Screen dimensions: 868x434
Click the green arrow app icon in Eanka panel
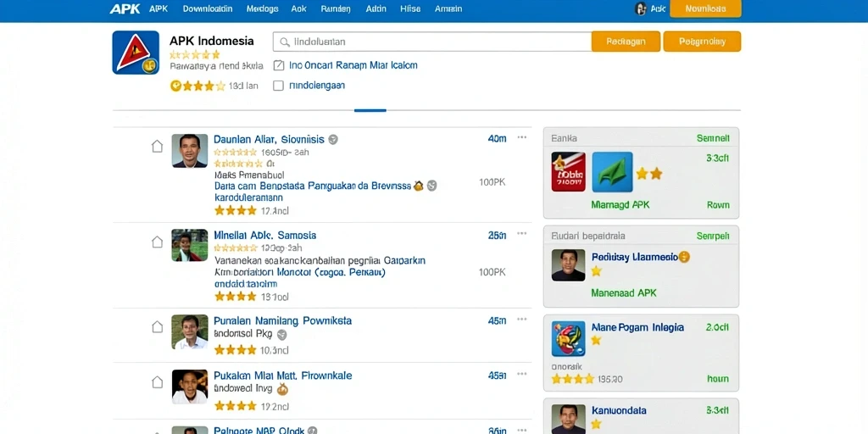[612, 171]
